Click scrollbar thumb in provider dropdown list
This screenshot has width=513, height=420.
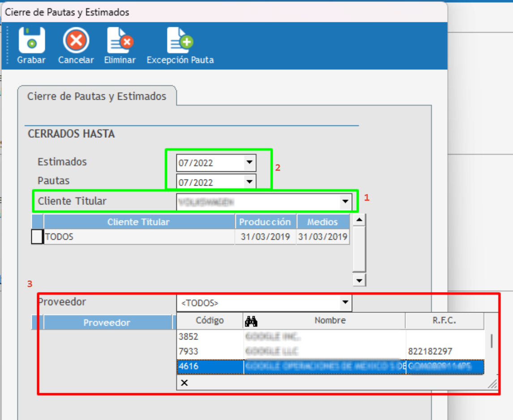pyautogui.click(x=492, y=341)
